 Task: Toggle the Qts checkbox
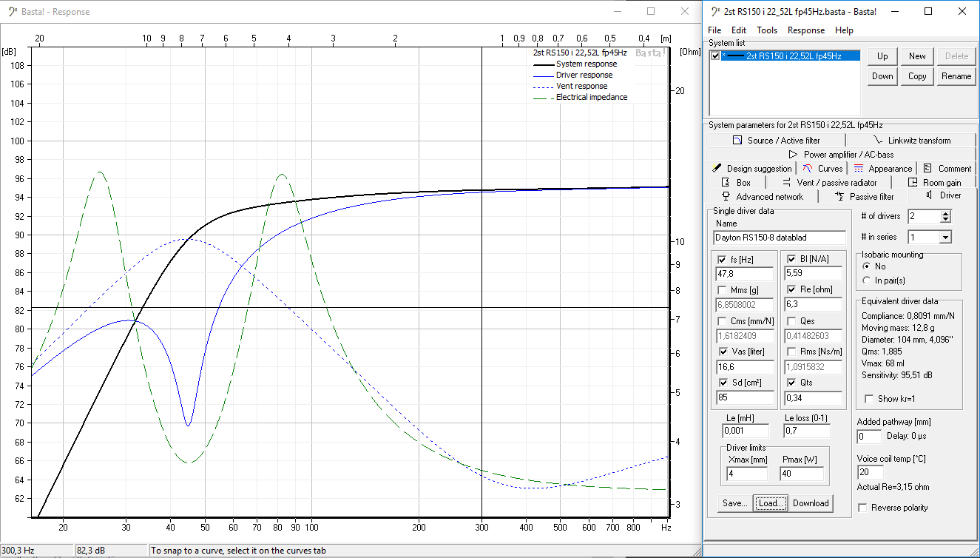coord(791,383)
